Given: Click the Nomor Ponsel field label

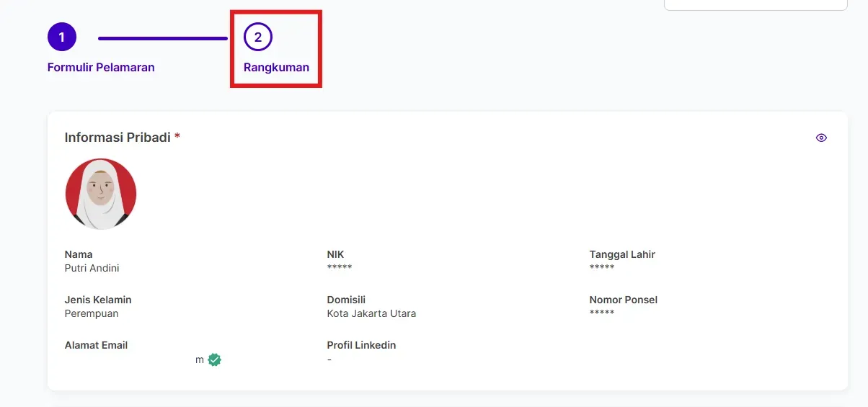Looking at the screenshot, I should [x=624, y=300].
